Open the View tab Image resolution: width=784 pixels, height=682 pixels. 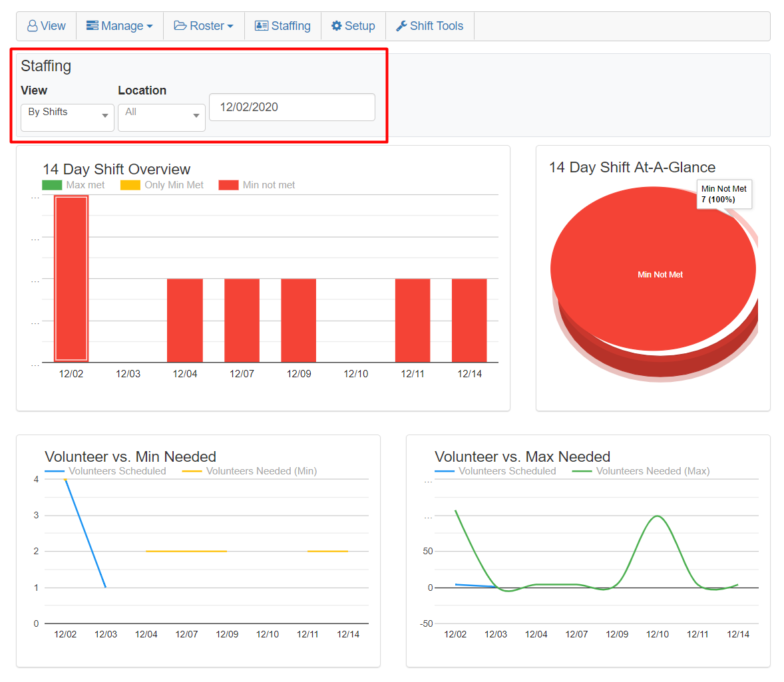click(x=47, y=26)
